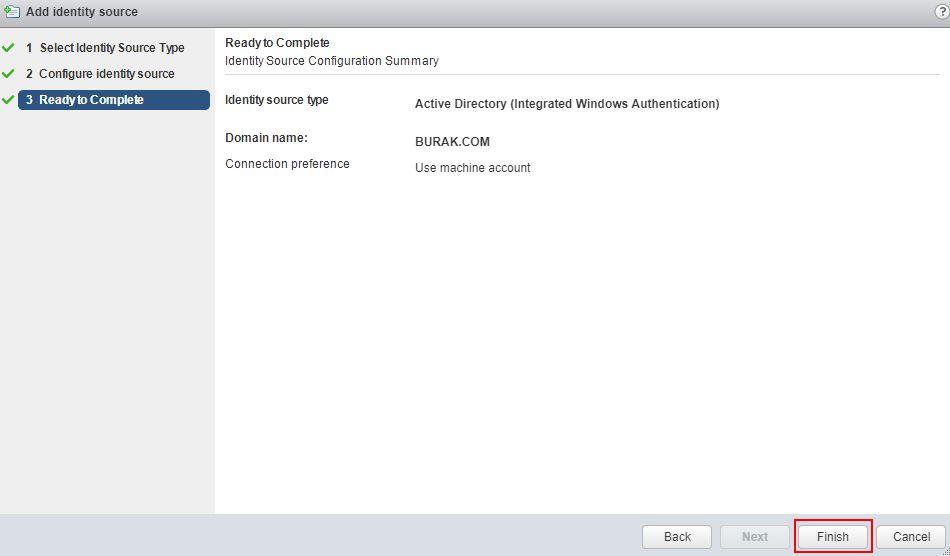This screenshot has width=950, height=556.
Task: Click the green checkmark beside step 3
Action: click(x=8, y=99)
